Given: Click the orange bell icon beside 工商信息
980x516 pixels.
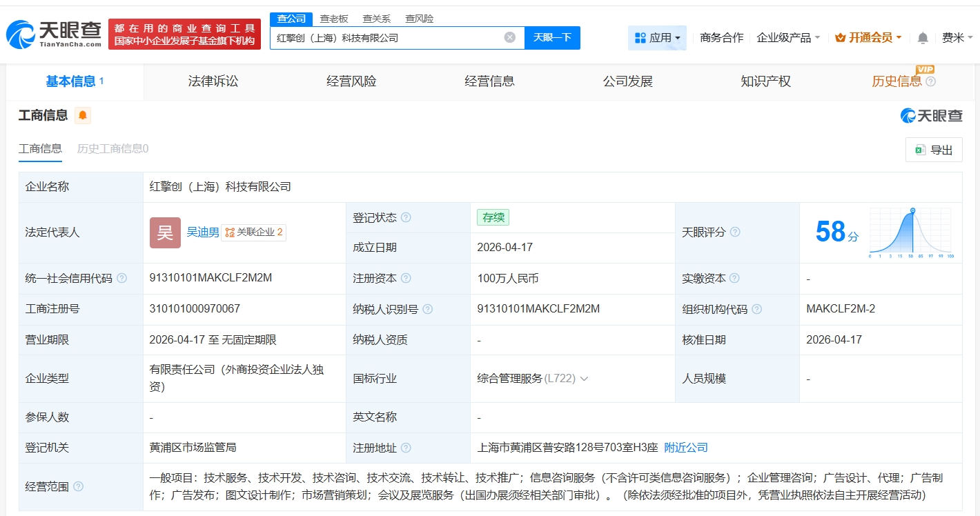Looking at the screenshot, I should [x=81, y=115].
